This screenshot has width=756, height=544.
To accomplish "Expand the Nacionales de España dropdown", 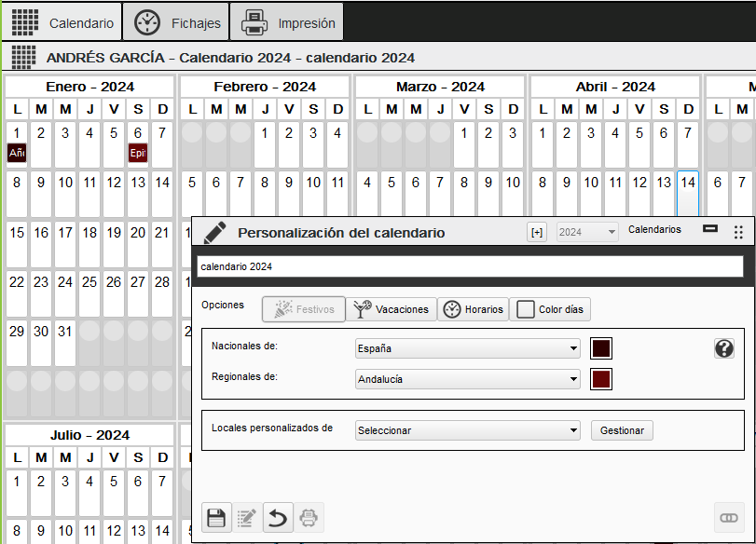I will [x=468, y=349].
